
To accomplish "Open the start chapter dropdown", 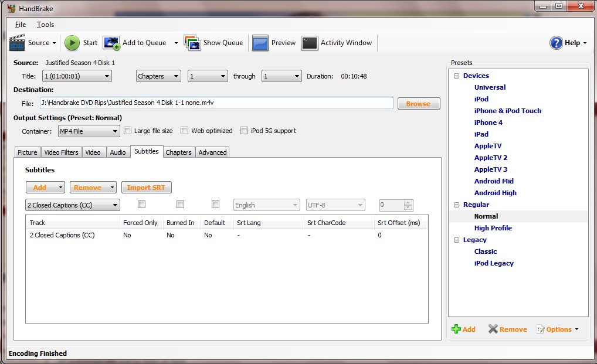I will 208,76.
